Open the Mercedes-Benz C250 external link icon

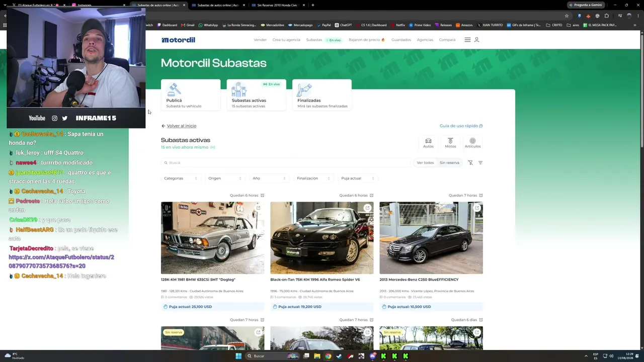(477, 207)
